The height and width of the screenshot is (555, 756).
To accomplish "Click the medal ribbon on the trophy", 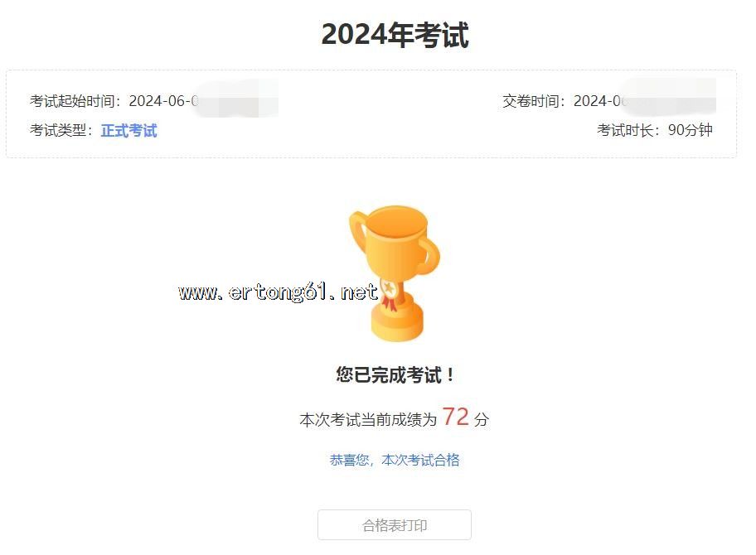I will coord(390,296).
